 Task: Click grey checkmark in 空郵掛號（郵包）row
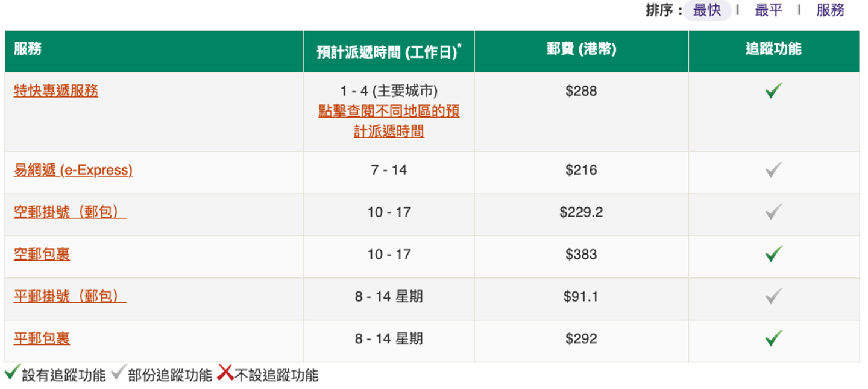(773, 212)
